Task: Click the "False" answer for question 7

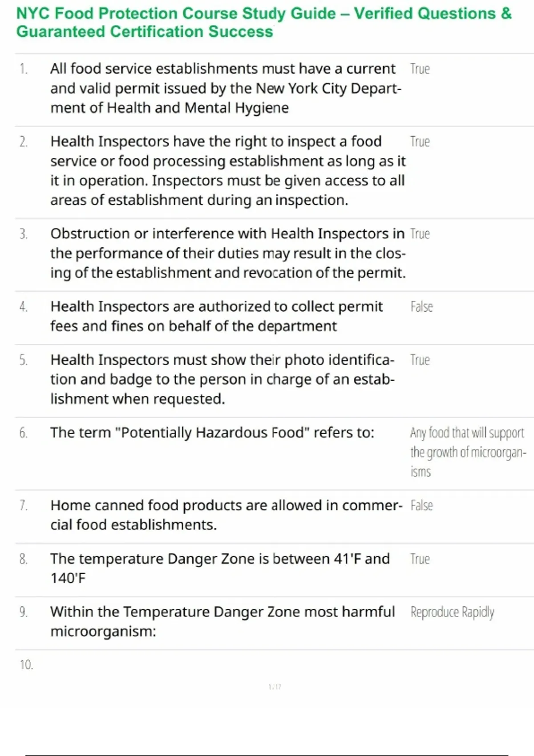Action: pyautogui.click(x=421, y=506)
